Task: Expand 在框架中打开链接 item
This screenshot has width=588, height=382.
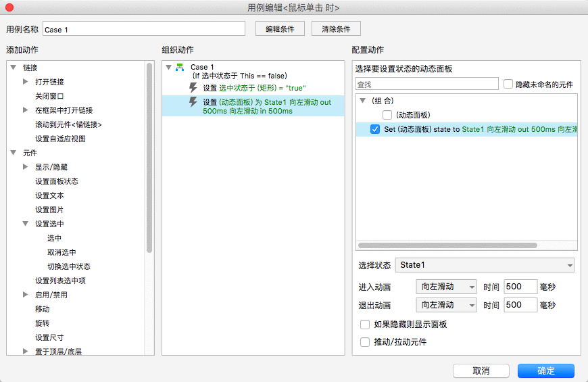Action: click(25, 110)
